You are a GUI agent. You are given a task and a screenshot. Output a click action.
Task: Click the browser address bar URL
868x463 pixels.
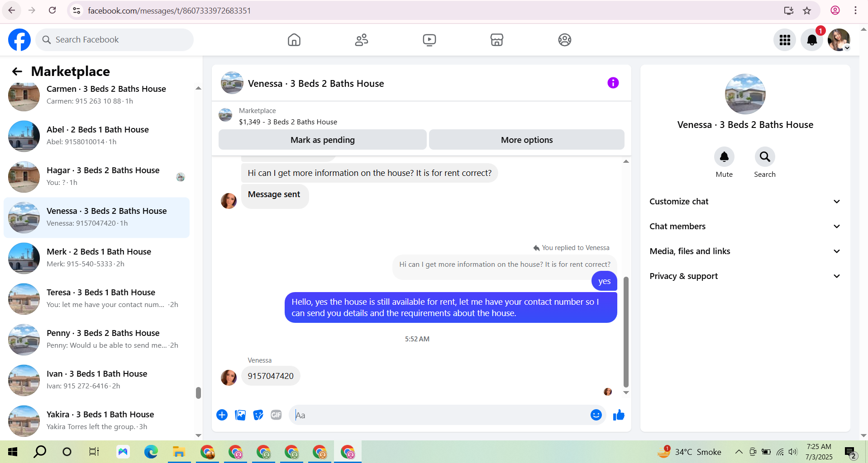tap(169, 10)
